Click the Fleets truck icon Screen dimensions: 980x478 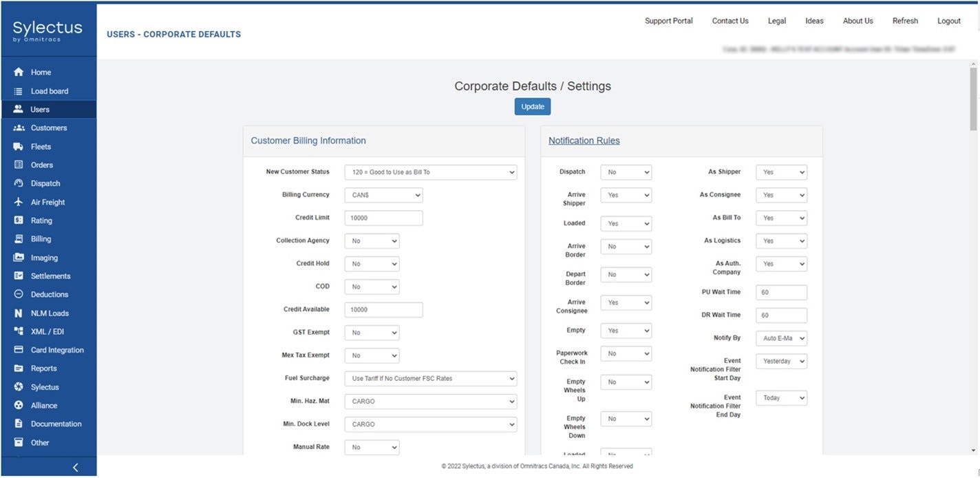[19, 147]
